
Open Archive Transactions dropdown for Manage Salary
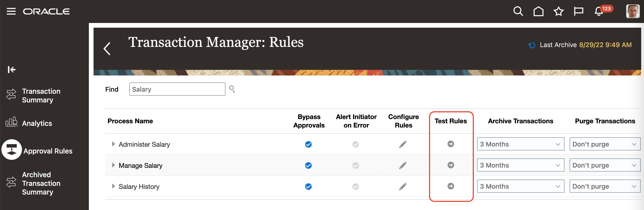520,165
